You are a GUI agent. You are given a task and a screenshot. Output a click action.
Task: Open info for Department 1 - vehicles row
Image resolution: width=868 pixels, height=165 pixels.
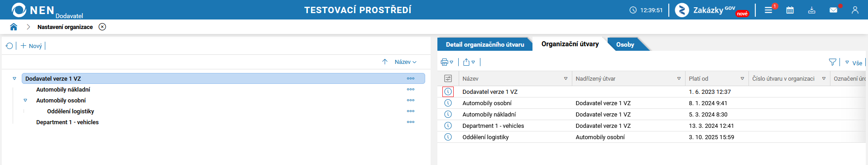pyautogui.click(x=448, y=126)
